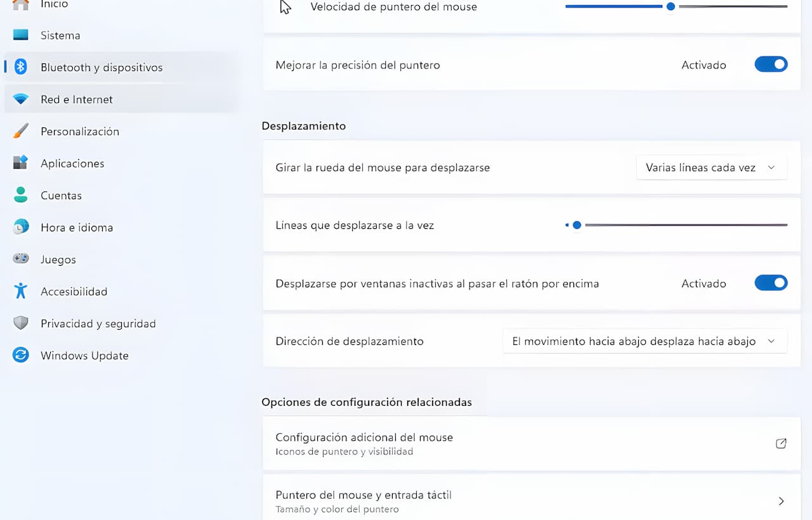Open Privacidad y seguridad settings
This screenshot has width=812, height=520.
[x=98, y=323]
